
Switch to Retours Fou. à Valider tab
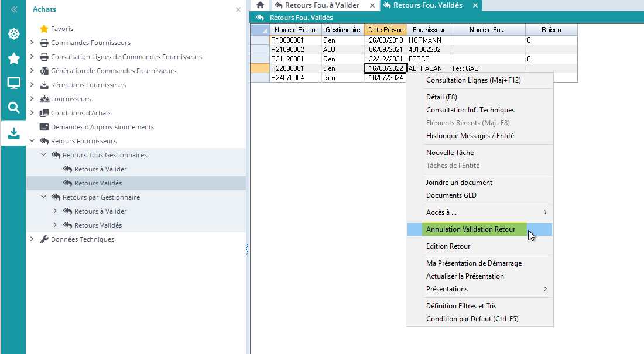click(x=322, y=5)
